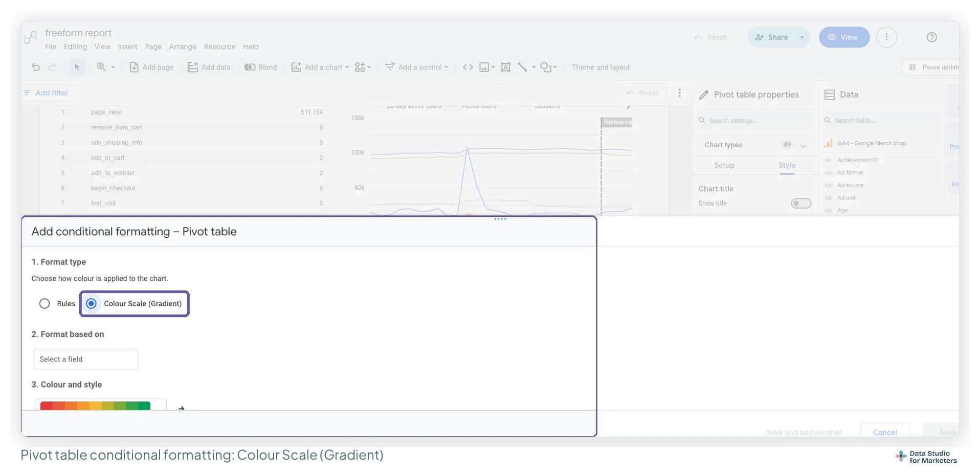Open the Insert menu
980x475 pixels.
(x=127, y=47)
